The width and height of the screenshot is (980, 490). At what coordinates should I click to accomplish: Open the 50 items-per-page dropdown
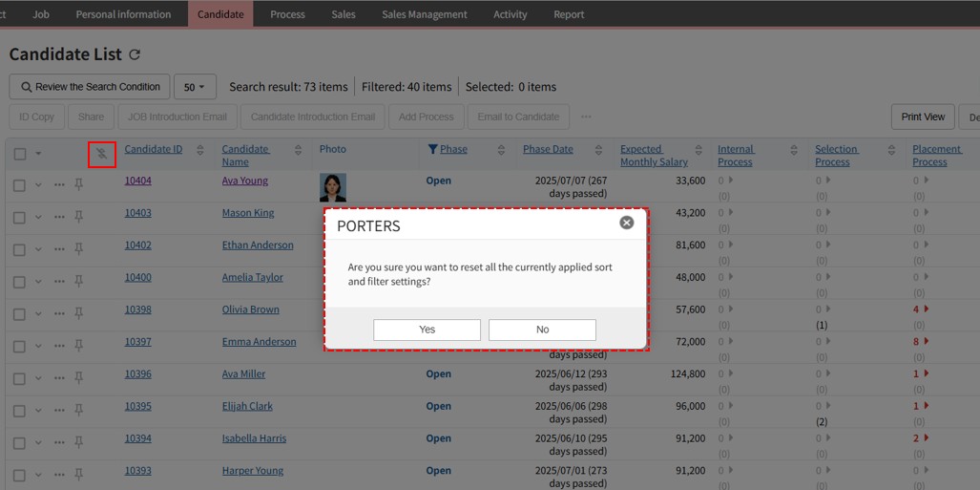[x=195, y=87]
